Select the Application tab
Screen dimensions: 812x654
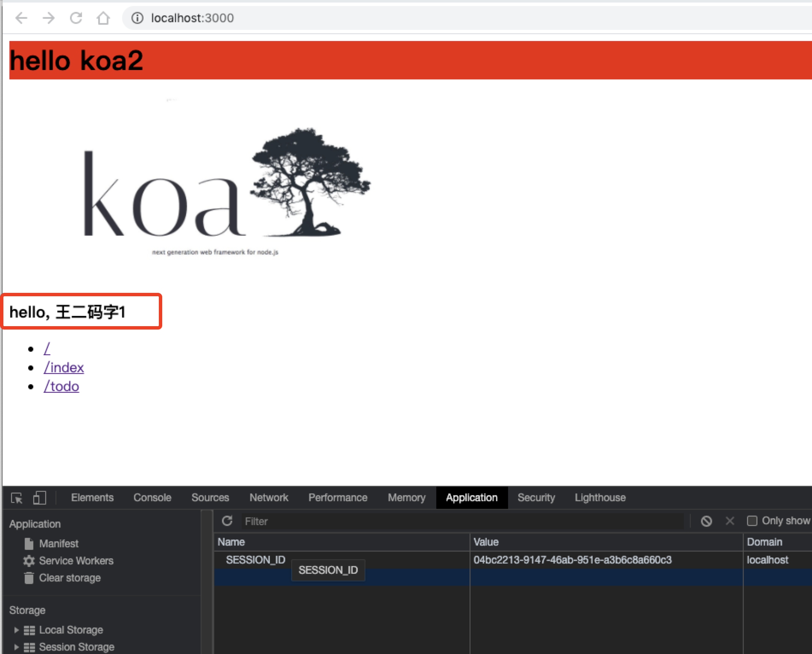click(x=472, y=498)
